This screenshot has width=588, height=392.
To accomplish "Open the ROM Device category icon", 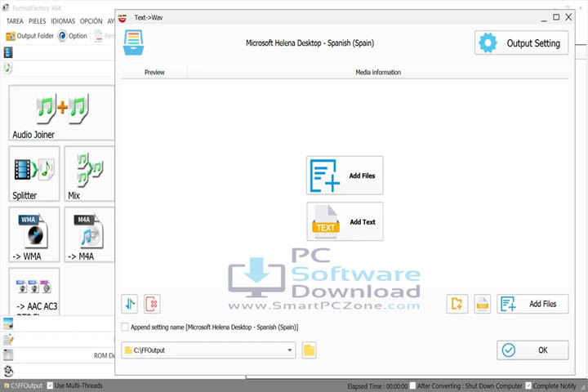I will 8,355.
